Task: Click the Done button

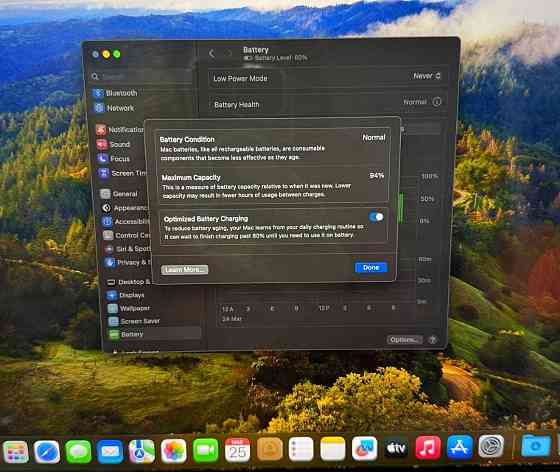Action: pos(371,267)
